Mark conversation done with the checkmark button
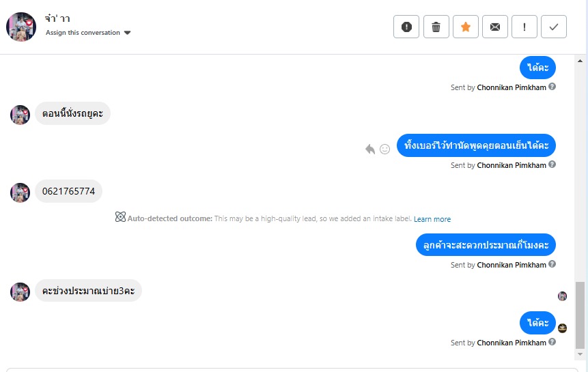588x372 pixels. pos(553,27)
